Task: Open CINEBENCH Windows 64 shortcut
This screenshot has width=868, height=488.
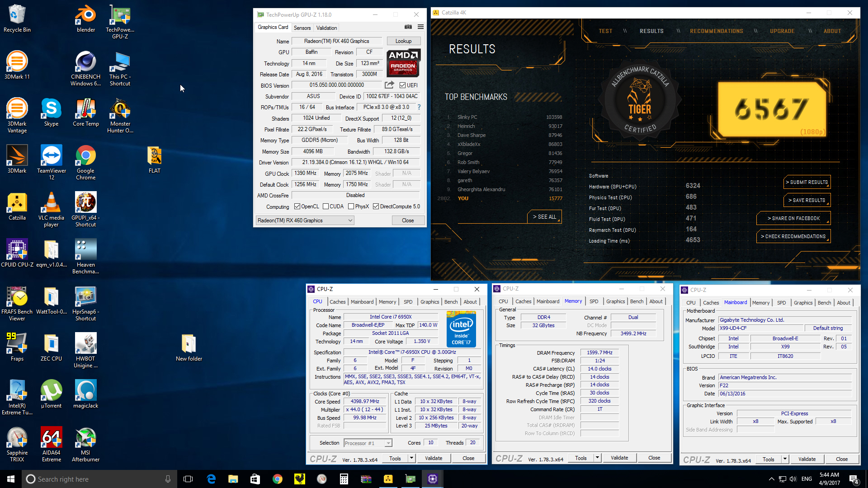Action: point(86,69)
